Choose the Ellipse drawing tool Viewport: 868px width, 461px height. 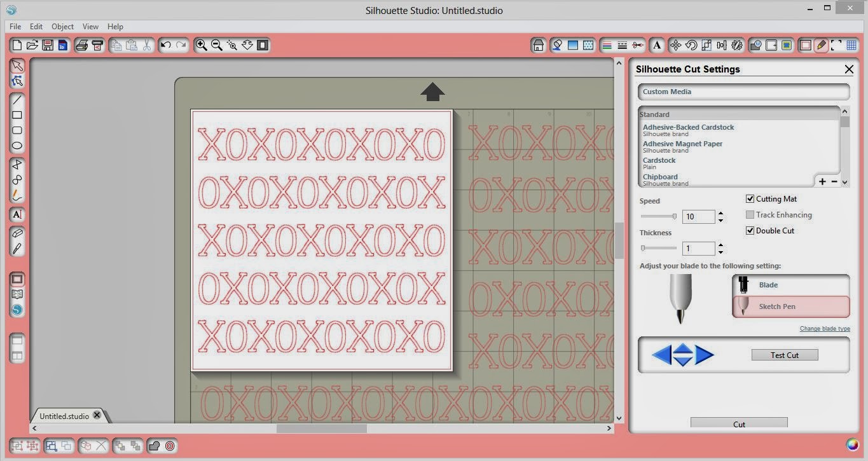(x=17, y=146)
